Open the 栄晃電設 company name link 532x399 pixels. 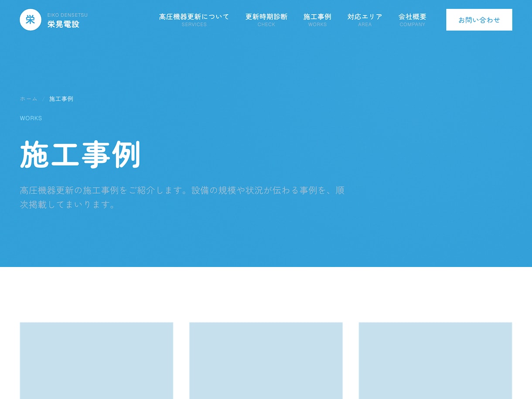(63, 24)
